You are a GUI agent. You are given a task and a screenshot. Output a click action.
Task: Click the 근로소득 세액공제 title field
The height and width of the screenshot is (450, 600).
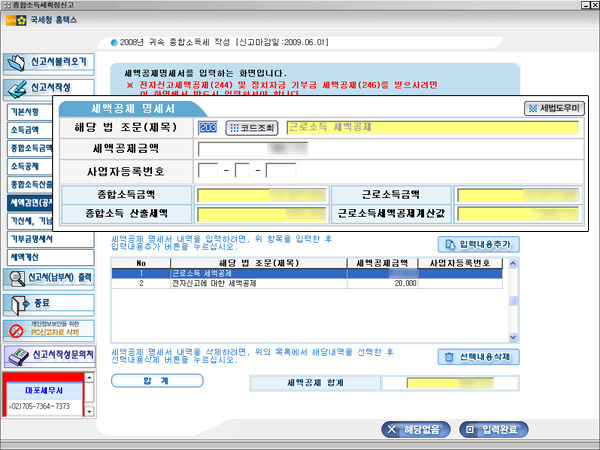pyautogui.click(x=433, y=127)
